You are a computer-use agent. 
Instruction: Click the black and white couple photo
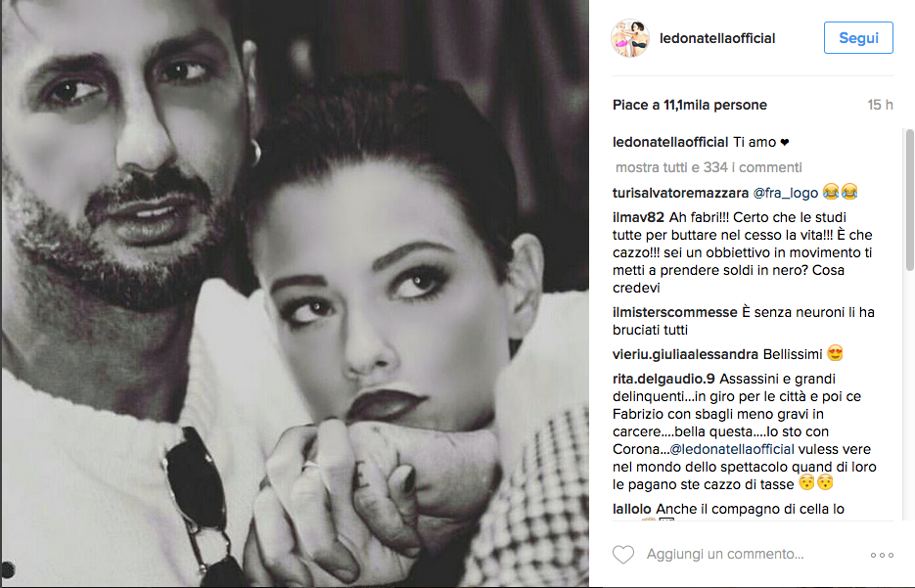coord(295,294)
